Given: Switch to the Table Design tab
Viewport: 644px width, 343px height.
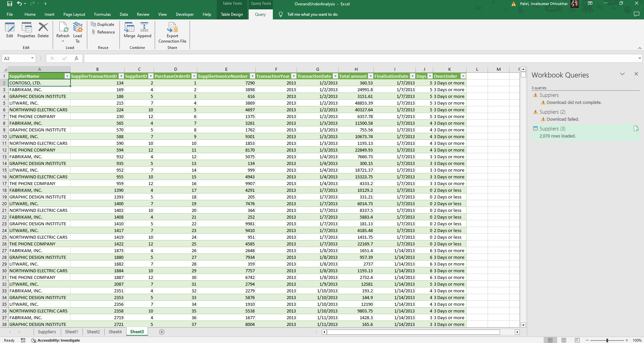Looking at the screenshot, I should point(232,14).
